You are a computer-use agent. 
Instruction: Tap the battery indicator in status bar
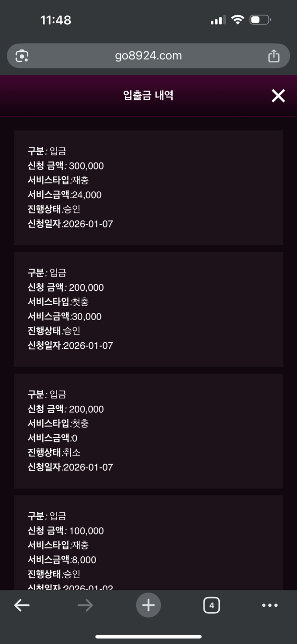(x=260, y=20)
